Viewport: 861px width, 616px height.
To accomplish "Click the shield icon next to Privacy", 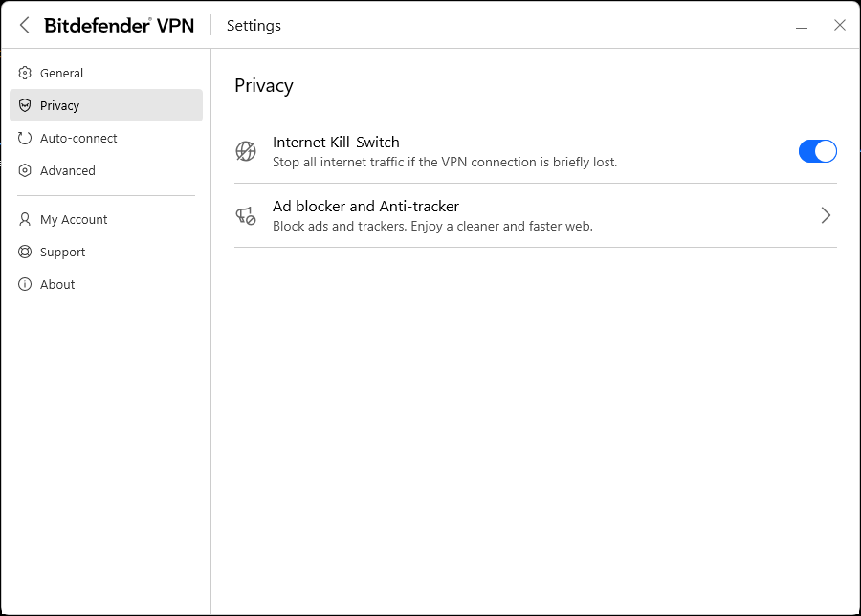I will pyautogui.click(x=25, y=105).
